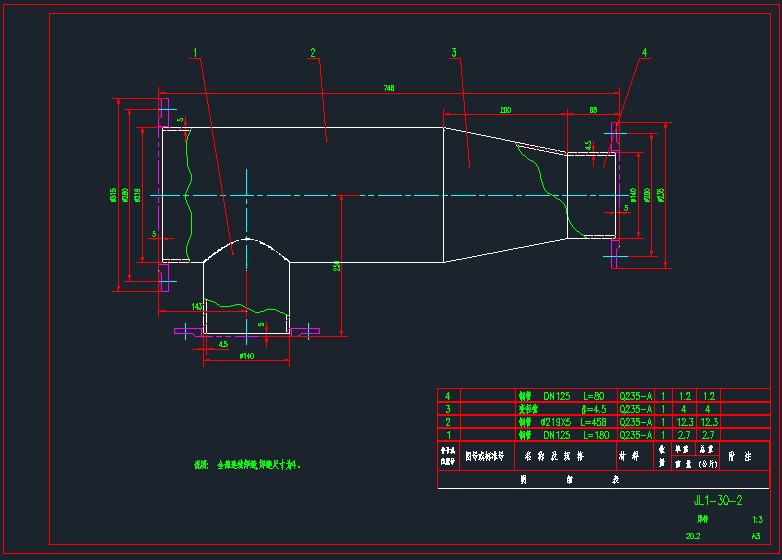Select the 200 reducer length dimension
This screenshot has height=560, width=782.
tap(505, 109)
